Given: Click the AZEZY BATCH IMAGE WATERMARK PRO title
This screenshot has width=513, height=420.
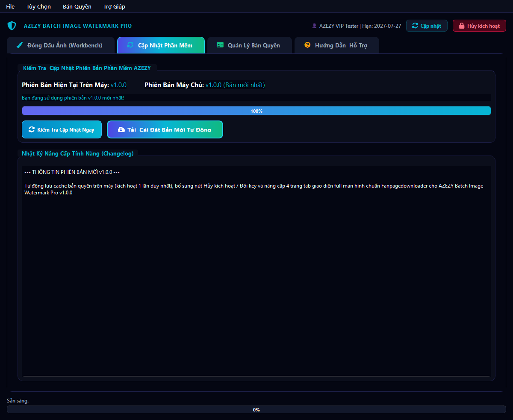Looking at the screenshot, I should click(78, 26).
